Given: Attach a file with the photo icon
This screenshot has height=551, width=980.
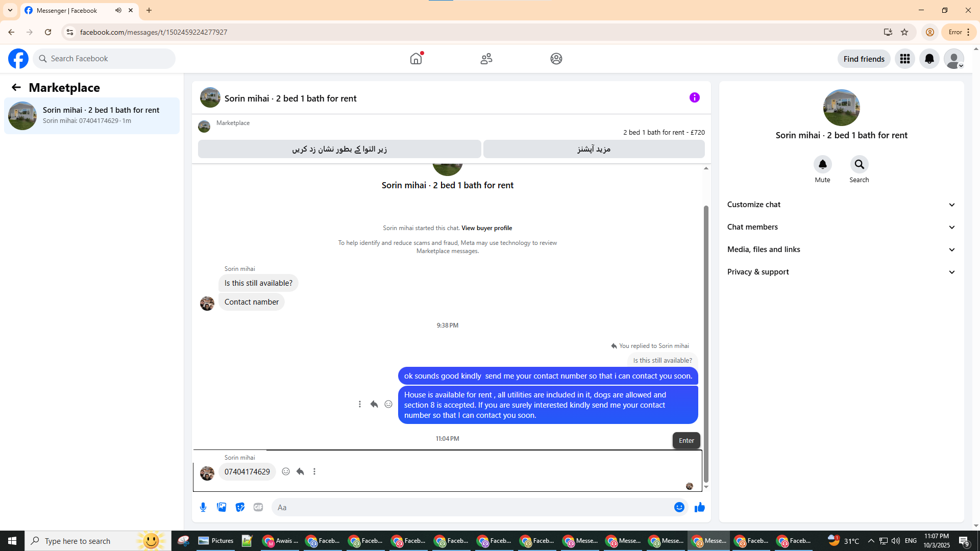Looking at the screenshot, I should coord(222,507).
